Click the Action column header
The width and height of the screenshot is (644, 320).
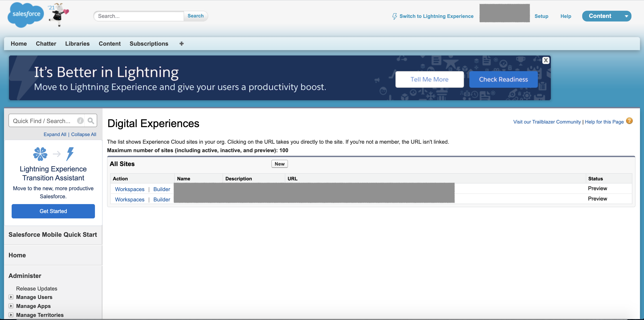click(120, 179)
